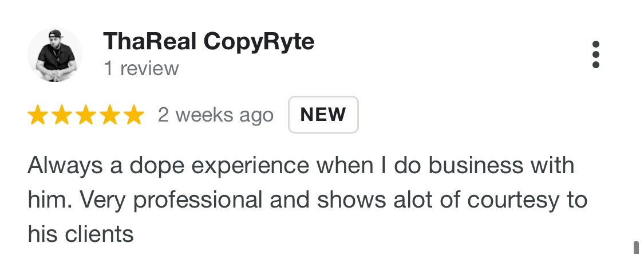644x254 pixels.
Task: Click the scrollbar at the bottom right
Action: (635, 247)
